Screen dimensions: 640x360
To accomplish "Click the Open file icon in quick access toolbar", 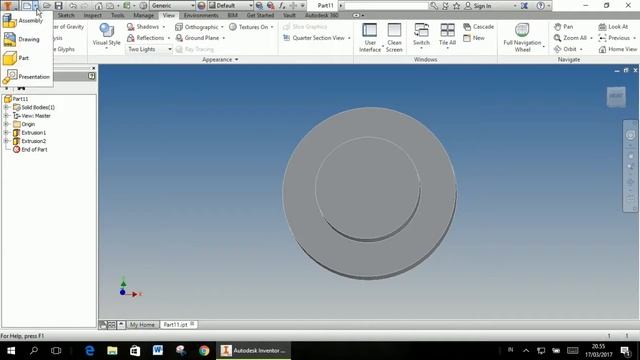I will tap(47, 6).
